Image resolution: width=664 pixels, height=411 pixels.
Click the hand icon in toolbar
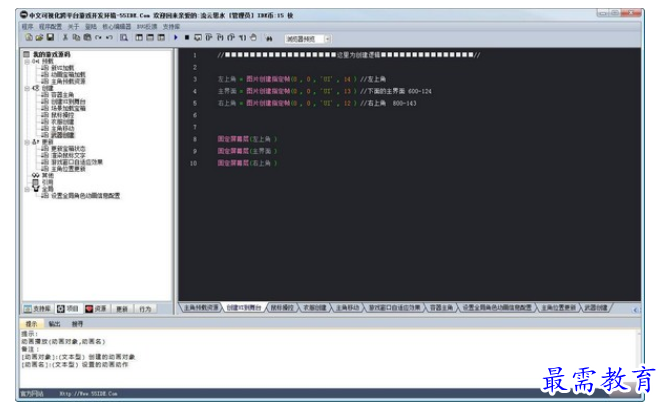tap(253, 38)
